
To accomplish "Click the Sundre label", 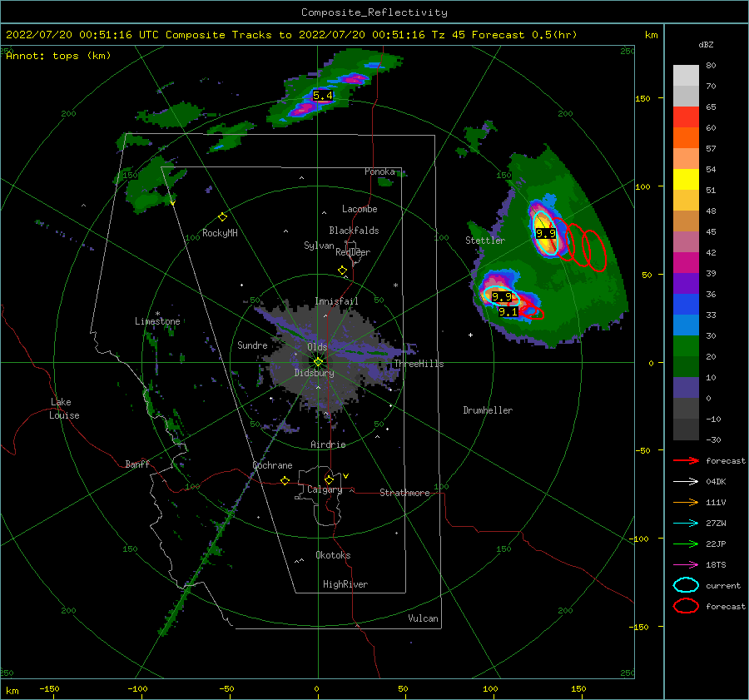I will pos(252,345).
